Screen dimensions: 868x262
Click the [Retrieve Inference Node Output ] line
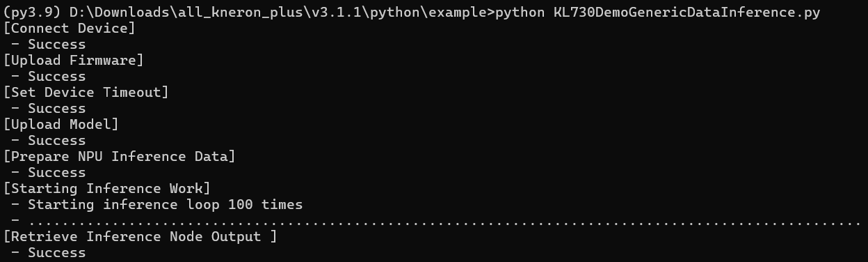tap(140, 237)
